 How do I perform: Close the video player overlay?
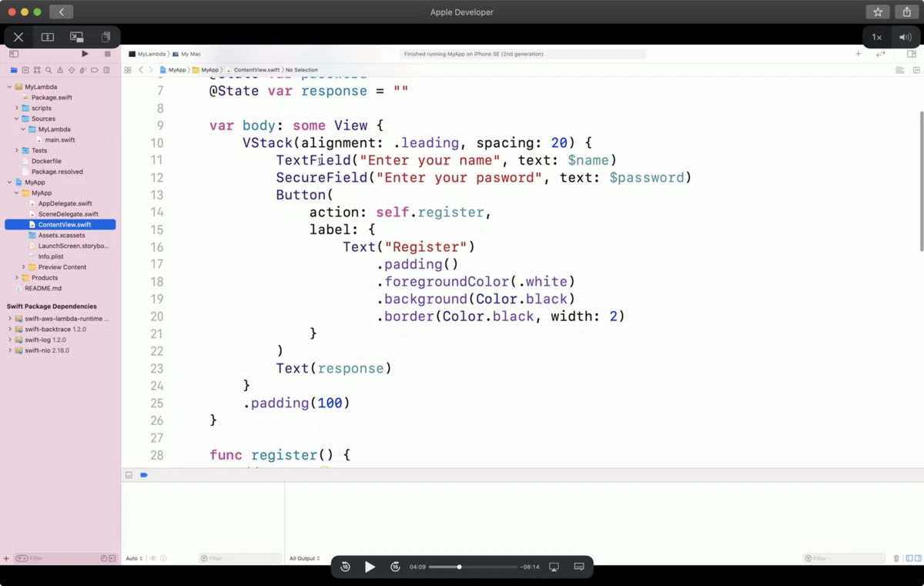pos(18,37)
